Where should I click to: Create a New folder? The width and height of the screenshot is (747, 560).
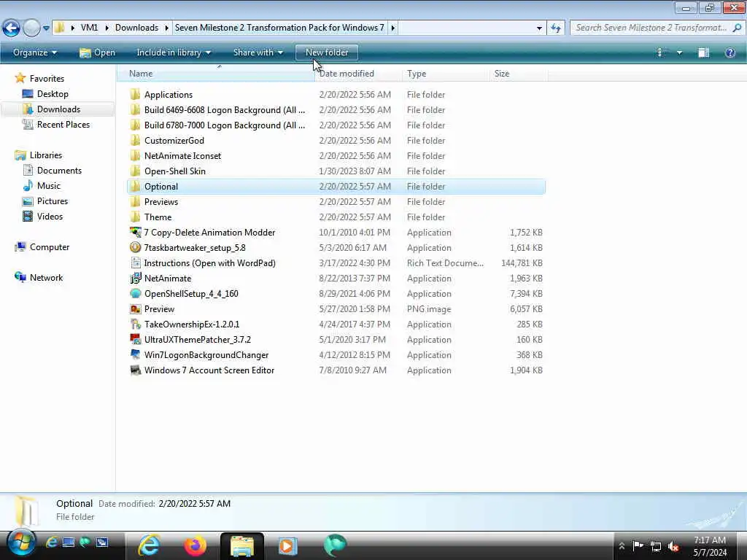point(327,52)
